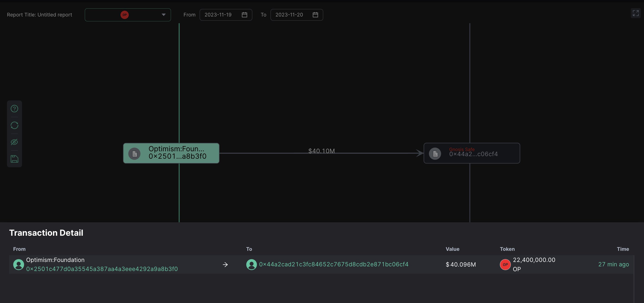Open the OP token dropdown
Screen dimensions: 644x303
128,15
